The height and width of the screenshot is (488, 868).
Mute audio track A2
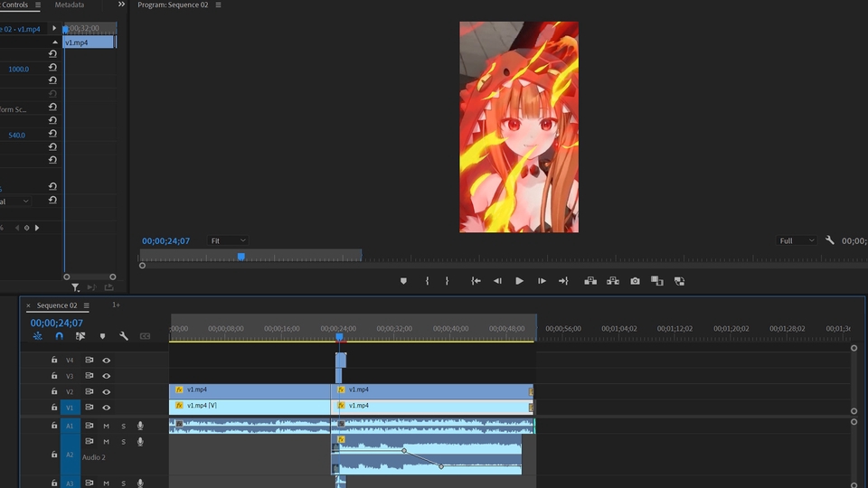click(107, 442)
